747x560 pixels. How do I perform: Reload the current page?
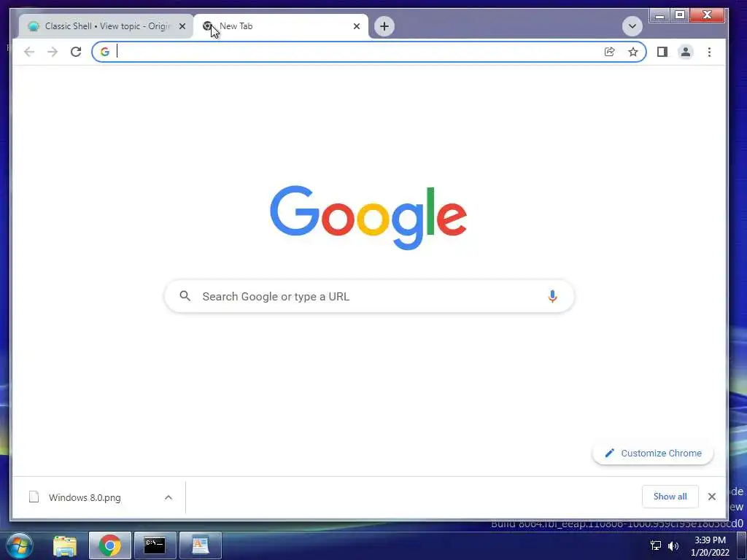click(x=76, y=52)
